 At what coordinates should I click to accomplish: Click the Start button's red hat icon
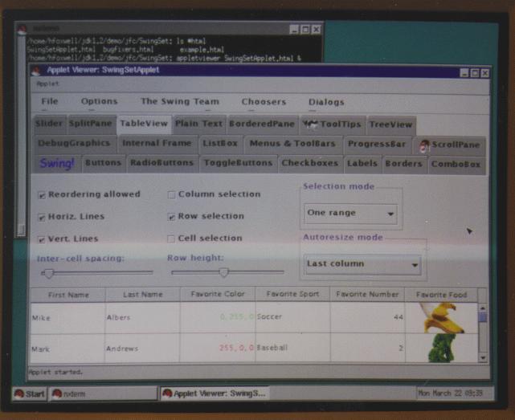click(19, 393)
